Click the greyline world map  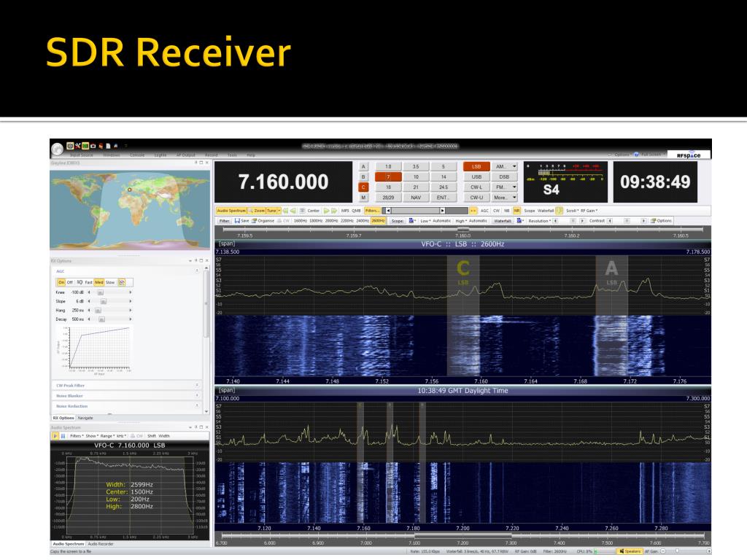pyautogui.click(x=130, y=209)
